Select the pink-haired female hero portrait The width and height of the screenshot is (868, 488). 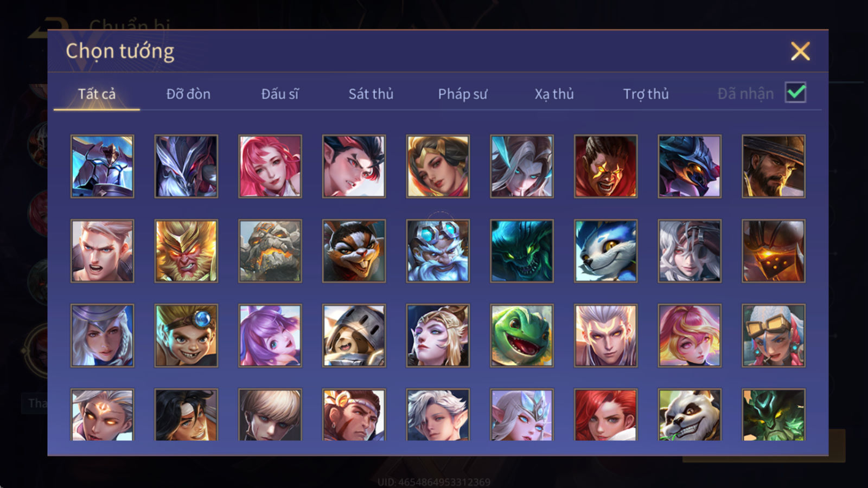[270, 166]
